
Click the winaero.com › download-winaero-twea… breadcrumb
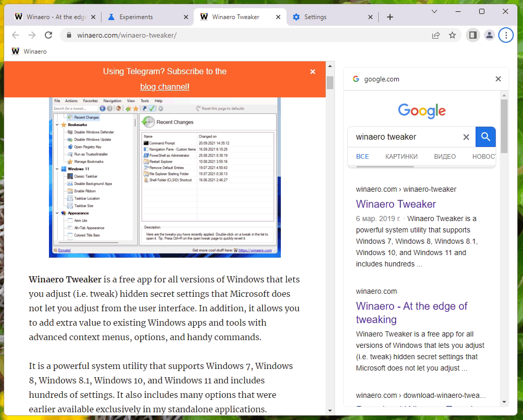[x=420, y=395]
